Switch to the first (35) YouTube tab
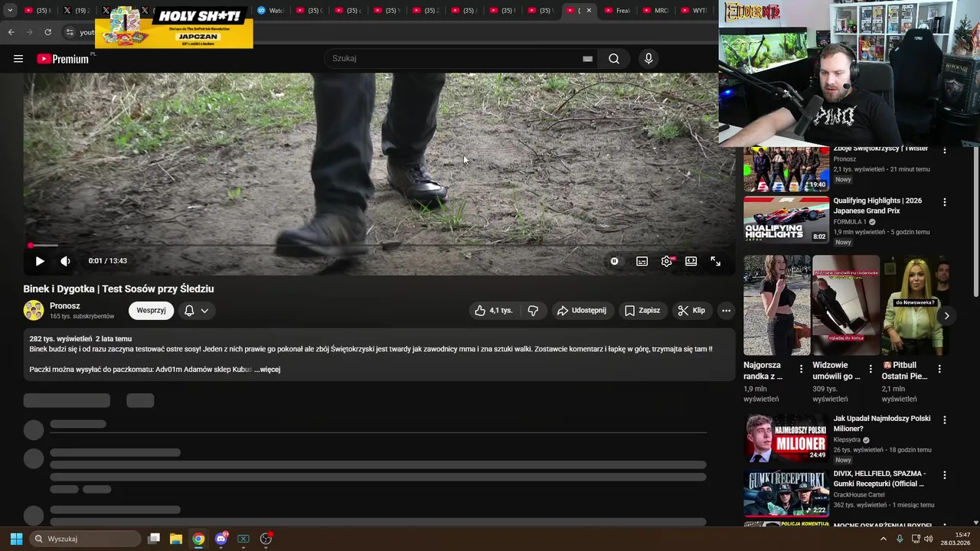This screenshot has height=551, width=980. coord(38,11)
